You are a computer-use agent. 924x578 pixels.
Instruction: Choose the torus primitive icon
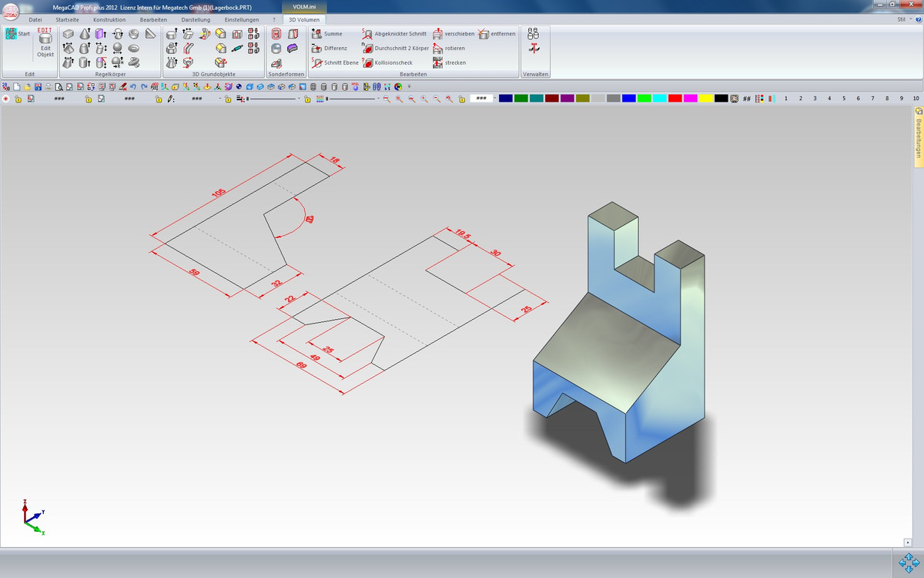(x=134, y=49)
